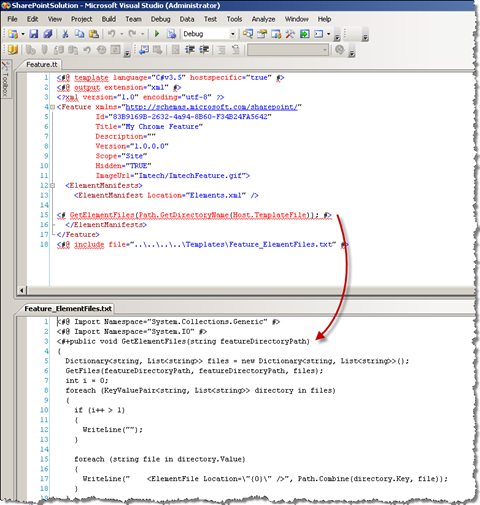
Task: Click the icon left of the Debug combo
Action: (x=171, y=34)
